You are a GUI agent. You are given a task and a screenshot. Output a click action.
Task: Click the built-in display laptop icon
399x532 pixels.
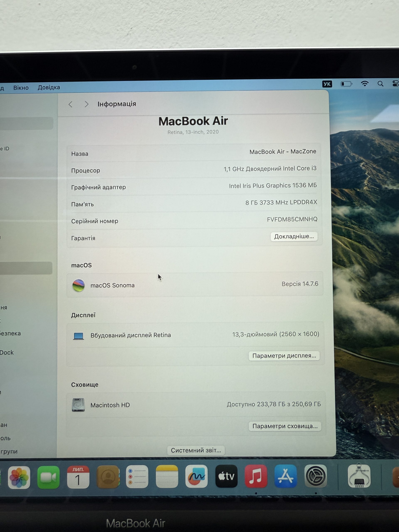(x=78, y=336)
